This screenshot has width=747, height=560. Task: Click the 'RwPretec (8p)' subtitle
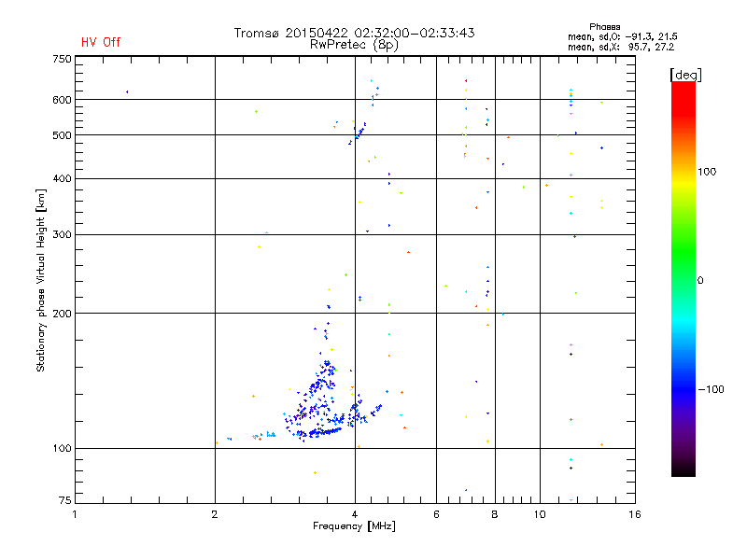pyautogui.click(x=354, y=45)
